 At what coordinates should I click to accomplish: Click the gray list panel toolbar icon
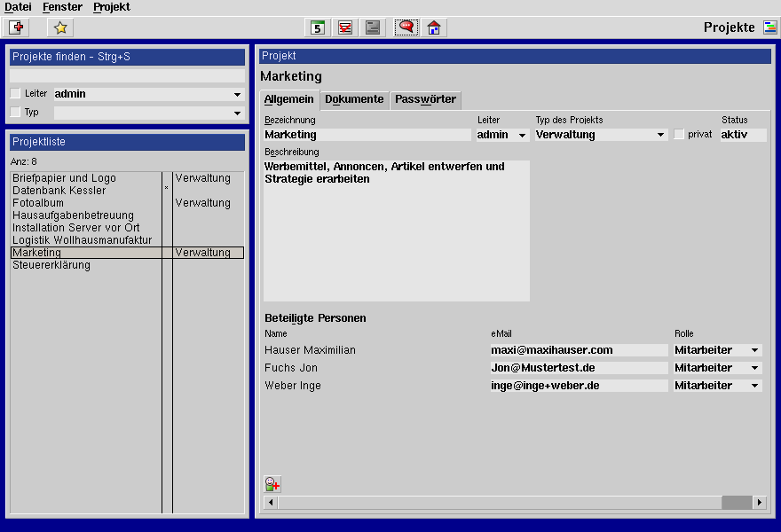tap(373, 27)
